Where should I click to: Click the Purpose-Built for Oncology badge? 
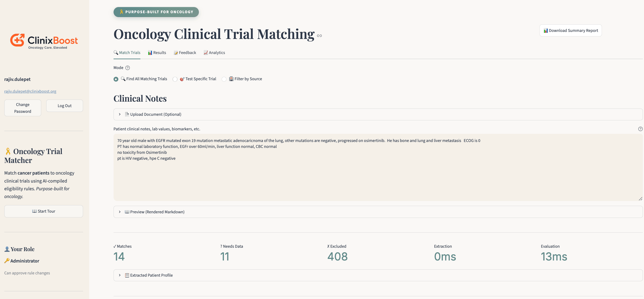[156, 12]
